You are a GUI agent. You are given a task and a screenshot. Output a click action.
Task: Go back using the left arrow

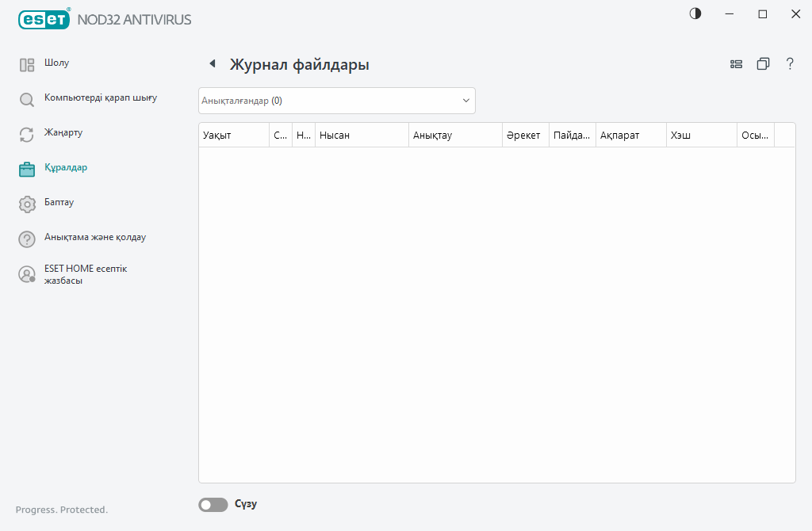(211, 63)
